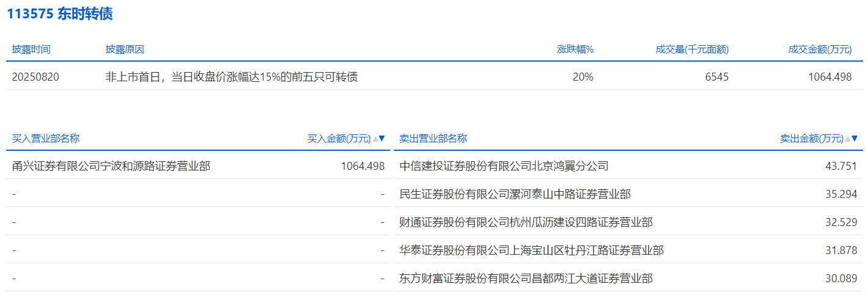Select the 成交量(千元面额) column header
The image size is (868, 295).
tap(692, 49)
